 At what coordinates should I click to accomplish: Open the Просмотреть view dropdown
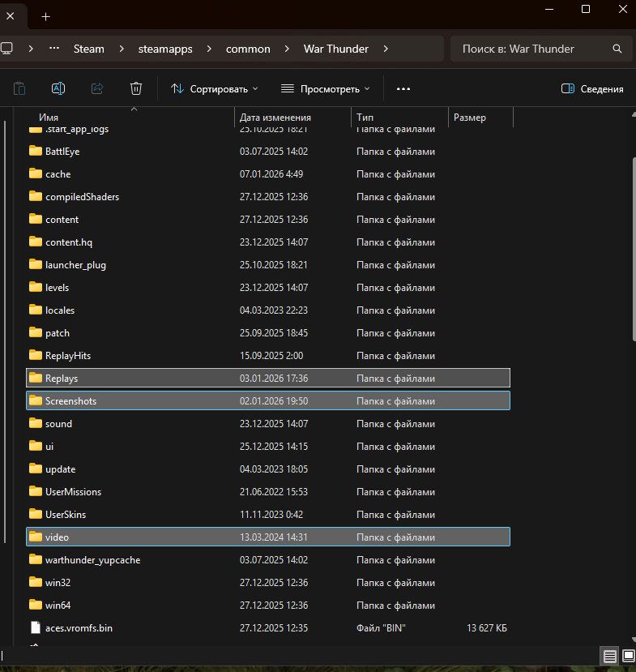click(x=325, y=88)
